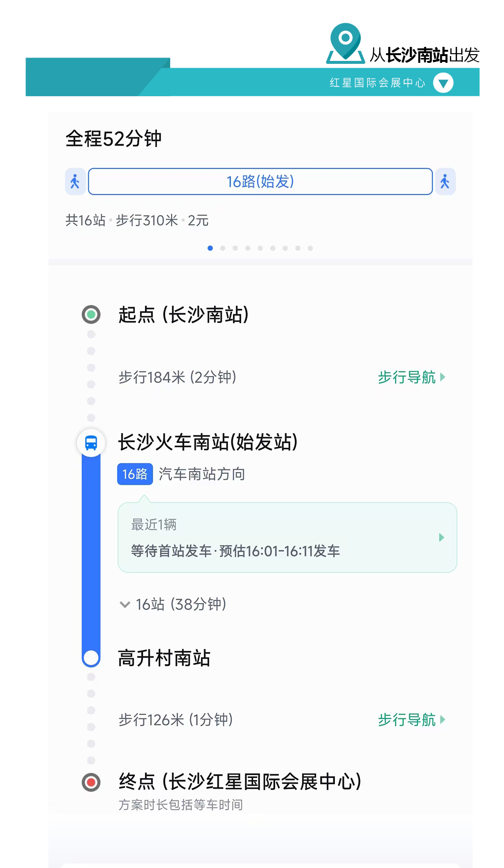
Task: Tap the left walking segment icon
Action: tap(75, 182)
